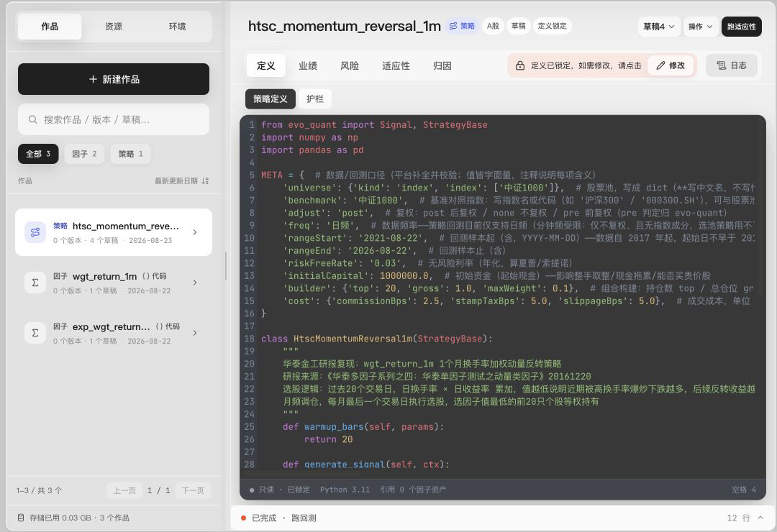
Task: Click code line 18 class HtscMomentumReversal1m
Action: (x=376, y=339)
